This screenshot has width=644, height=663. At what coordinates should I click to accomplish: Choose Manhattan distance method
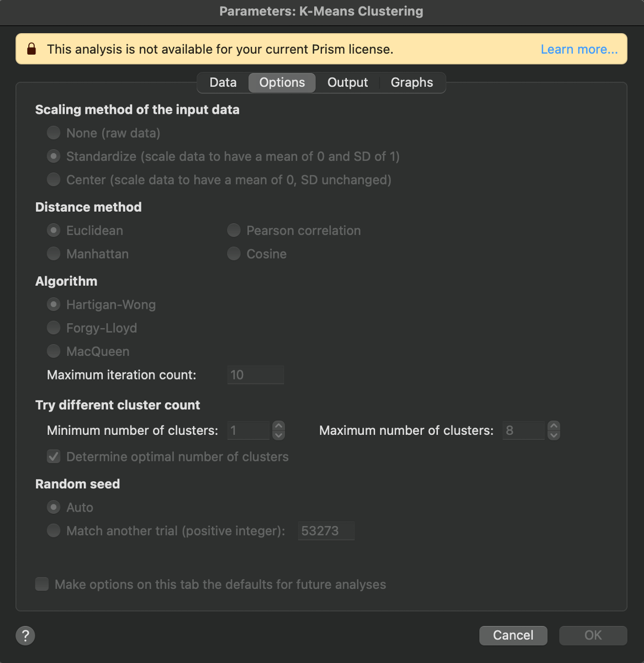tap(54, 254)
